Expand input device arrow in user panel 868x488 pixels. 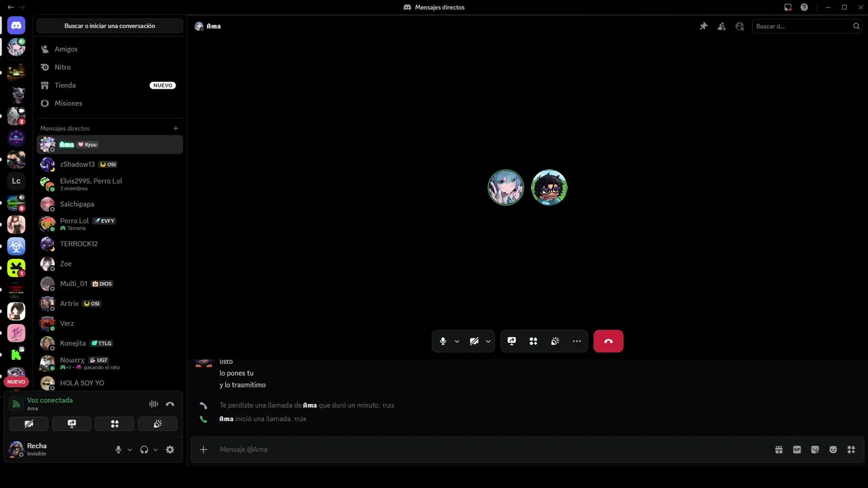pos(130,449)
